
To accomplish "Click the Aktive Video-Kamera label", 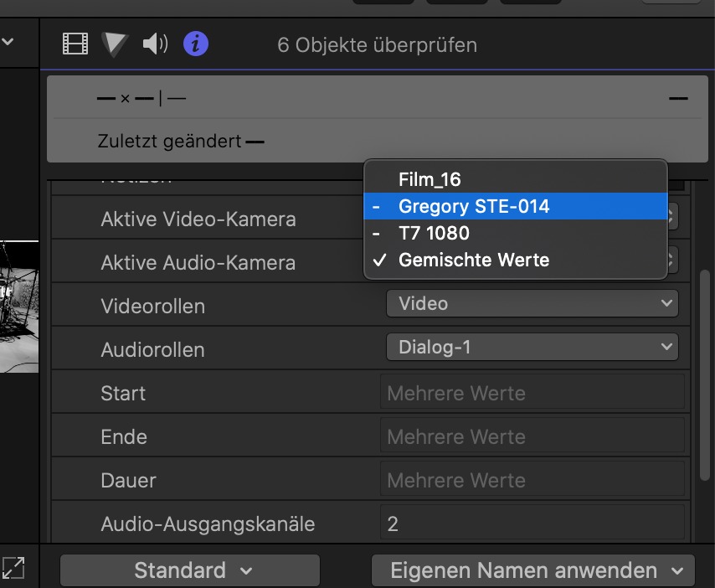I will pyautogui.click(x=198, y=219).
